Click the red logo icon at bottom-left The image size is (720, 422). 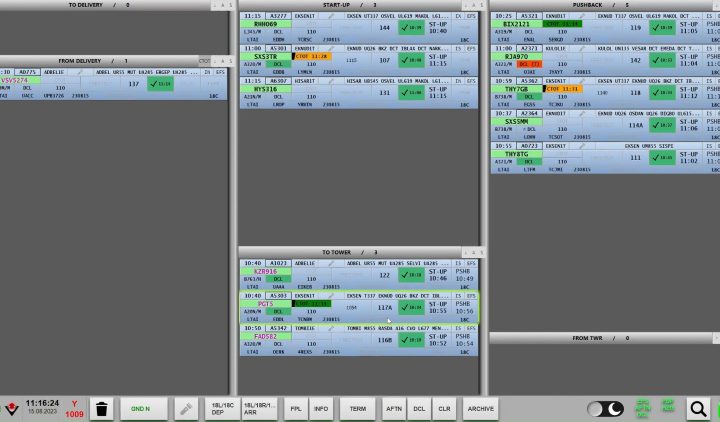click(x=11, y=408)
